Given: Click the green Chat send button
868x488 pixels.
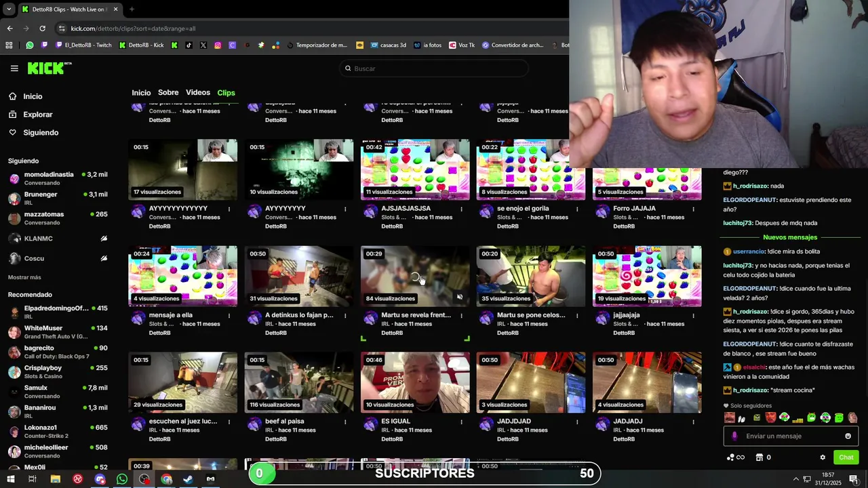Looking at the screenshot, I should click(846, 457).
